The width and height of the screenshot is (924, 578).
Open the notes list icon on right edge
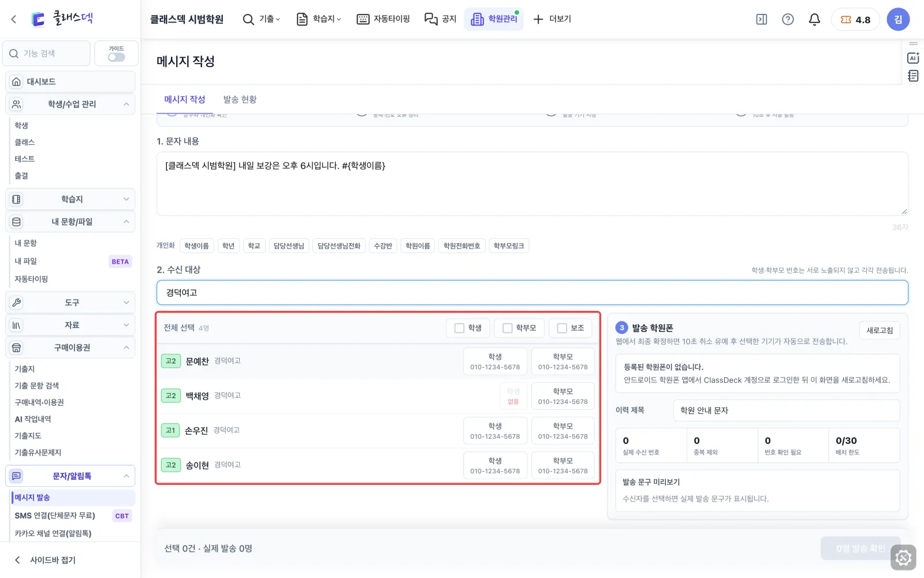(x=913, y=76)
